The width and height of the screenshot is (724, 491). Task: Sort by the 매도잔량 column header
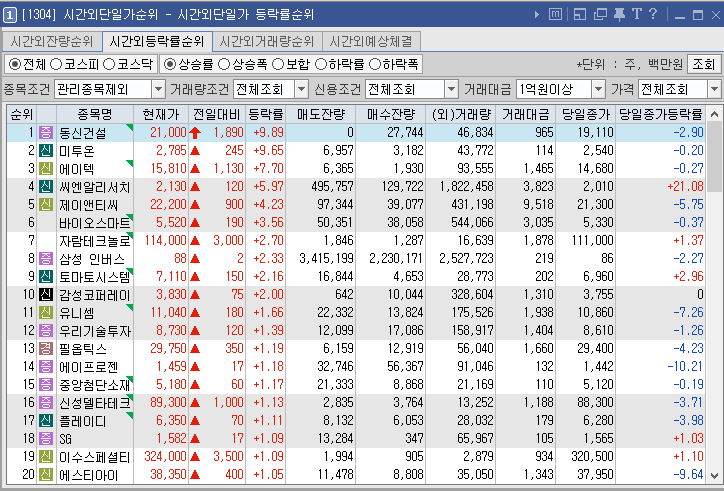tap(321, 114)
